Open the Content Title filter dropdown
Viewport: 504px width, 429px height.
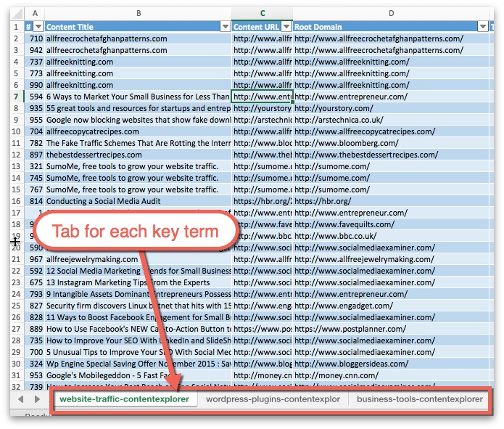226,27
